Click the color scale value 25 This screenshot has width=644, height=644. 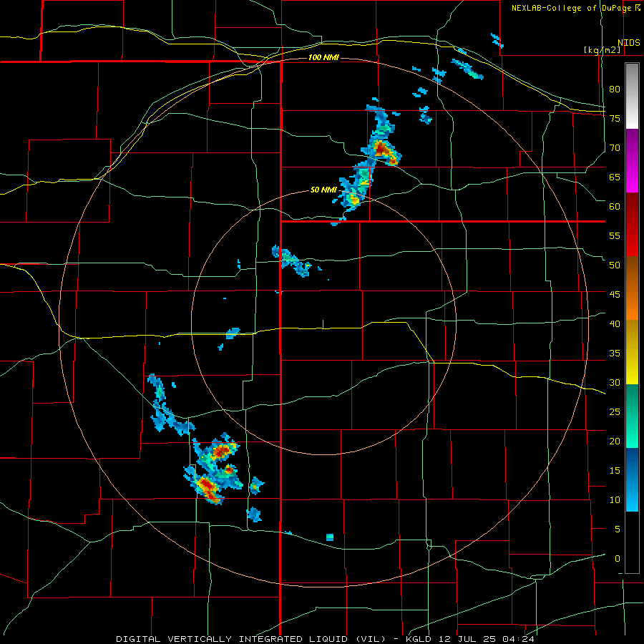[615, 412]
